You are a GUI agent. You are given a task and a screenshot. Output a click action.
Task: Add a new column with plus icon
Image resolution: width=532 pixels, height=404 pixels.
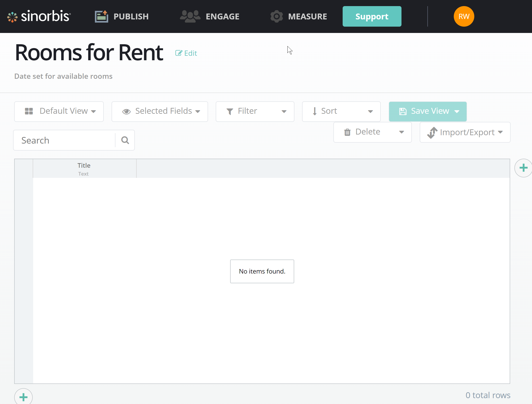point(523,168)
